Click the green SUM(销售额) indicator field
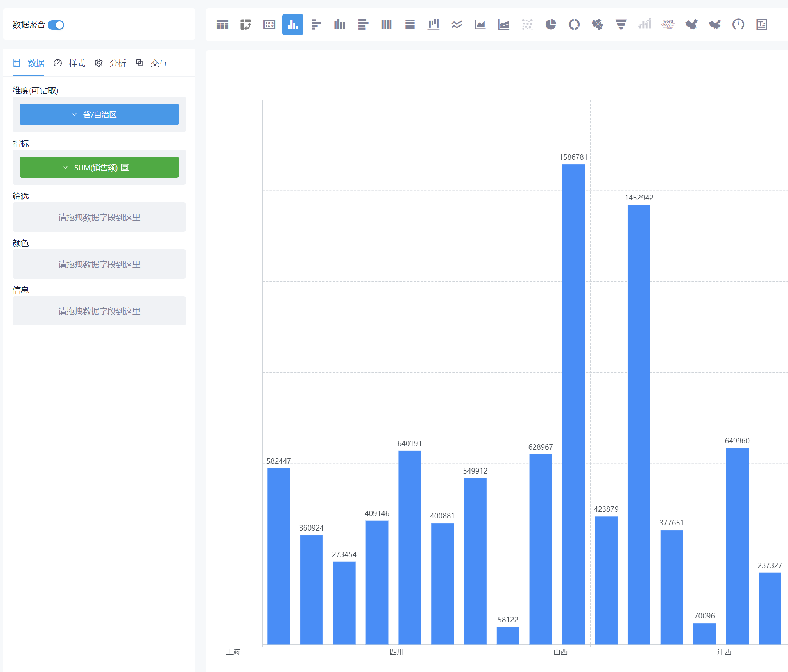Viewport: 788px width, 672px height. coord(99,167)
